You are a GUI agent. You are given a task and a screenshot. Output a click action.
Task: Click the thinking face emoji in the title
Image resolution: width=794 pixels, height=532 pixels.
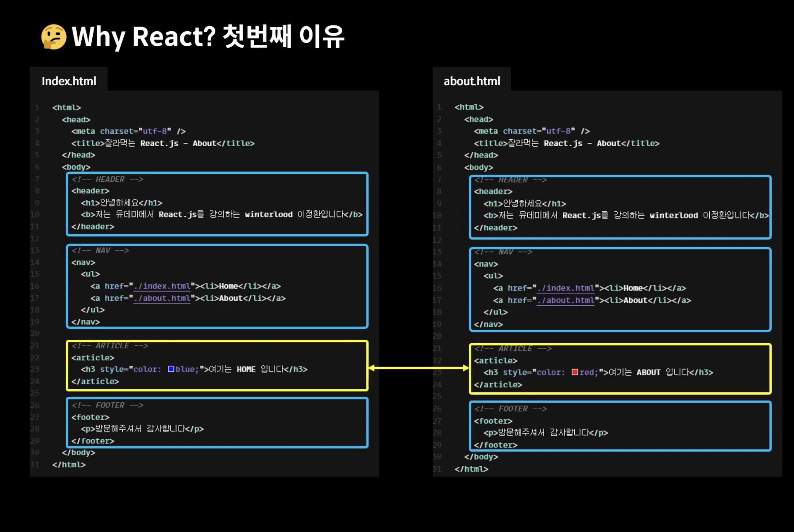[x=54, y=37]
